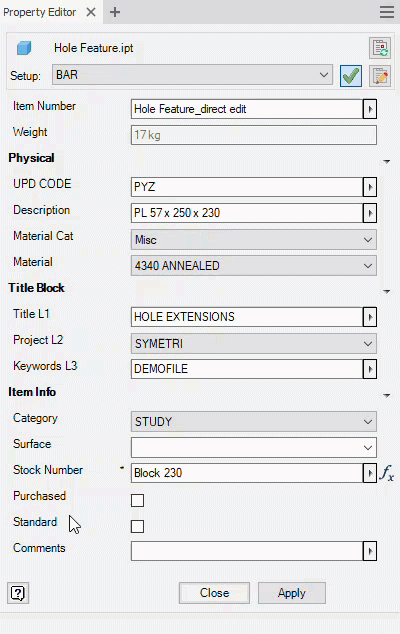Collapse the Title Block section
This screenshot has height=634, width=400.
pyautogui.click(x=386, y=291)
